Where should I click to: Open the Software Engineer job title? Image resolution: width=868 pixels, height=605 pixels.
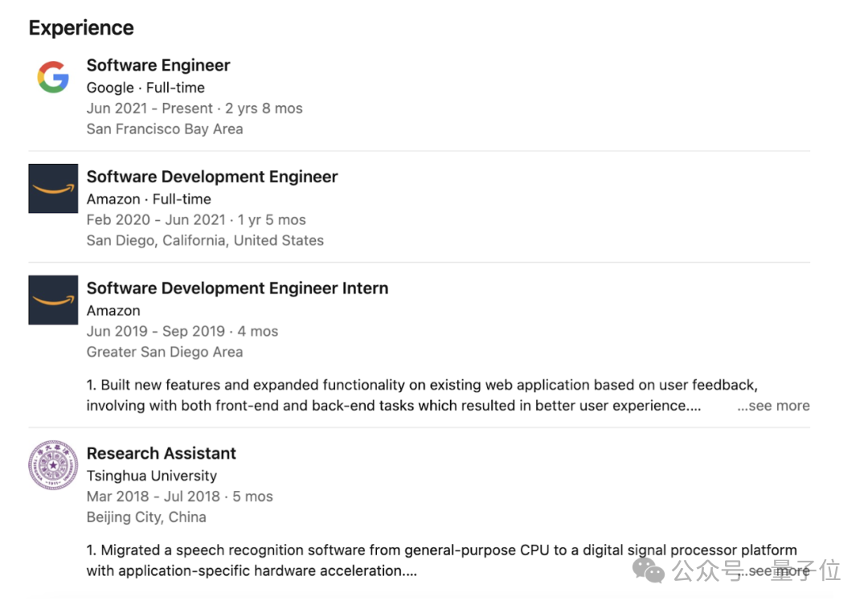tap(158, 66)
